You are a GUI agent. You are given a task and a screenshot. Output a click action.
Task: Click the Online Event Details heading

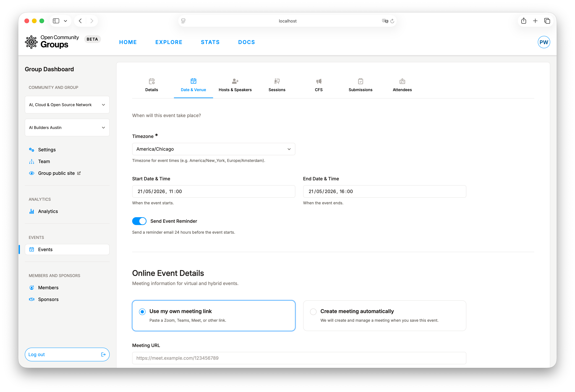(168, 273)
